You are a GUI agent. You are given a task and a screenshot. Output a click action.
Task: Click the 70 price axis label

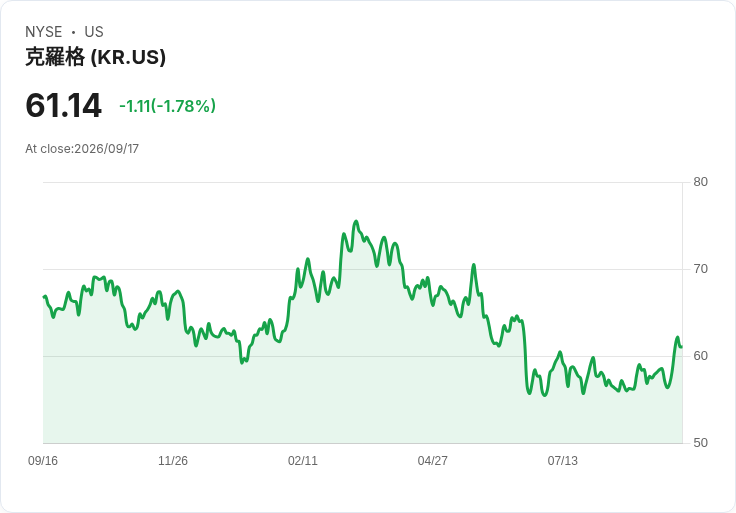click(x=700, y=269)
